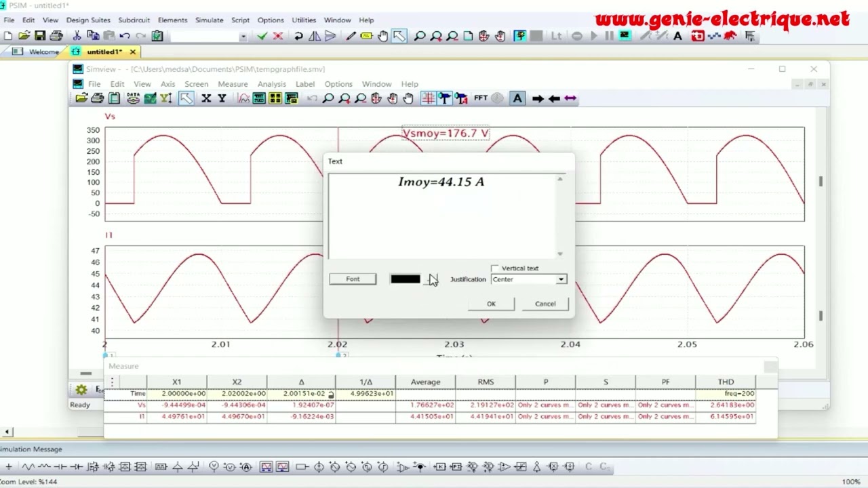
Task: Click the Pan hand icon in Simview toolbar
Action: point(408,98)
